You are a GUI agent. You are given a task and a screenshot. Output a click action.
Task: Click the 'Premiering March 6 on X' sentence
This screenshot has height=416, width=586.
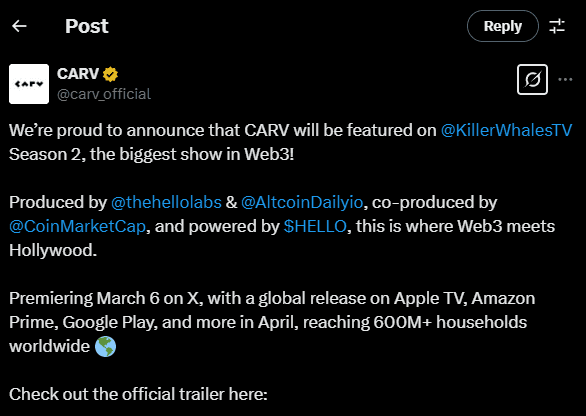click(x=106, y=298)
